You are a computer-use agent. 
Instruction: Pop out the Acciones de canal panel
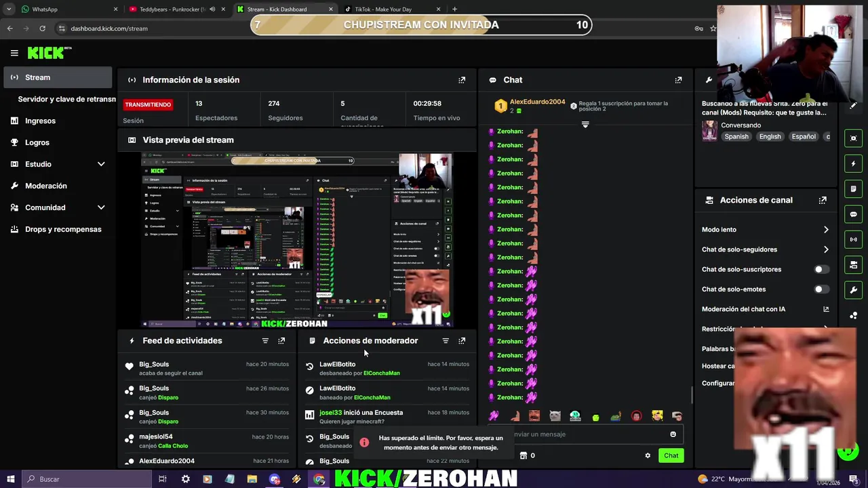coord(823,201)
